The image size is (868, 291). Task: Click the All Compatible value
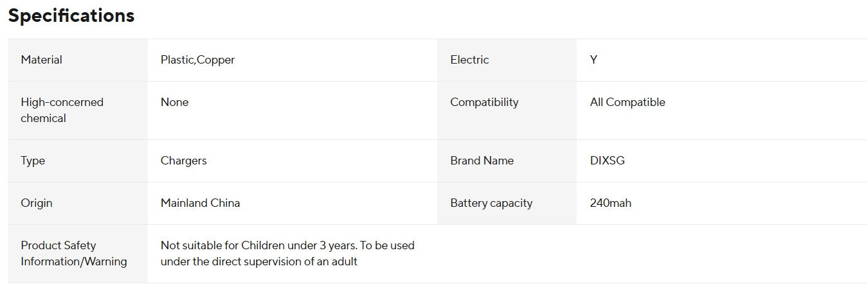point(628,102)
